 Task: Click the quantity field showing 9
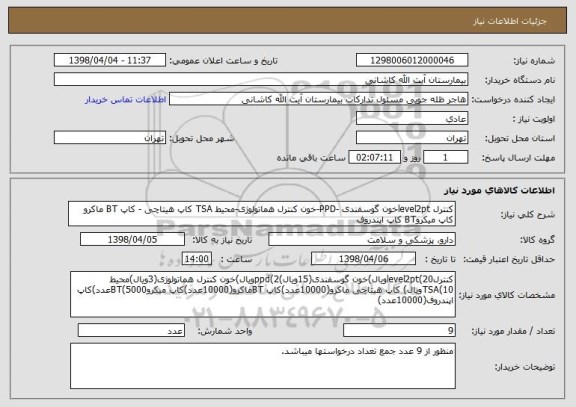[399, 330]
